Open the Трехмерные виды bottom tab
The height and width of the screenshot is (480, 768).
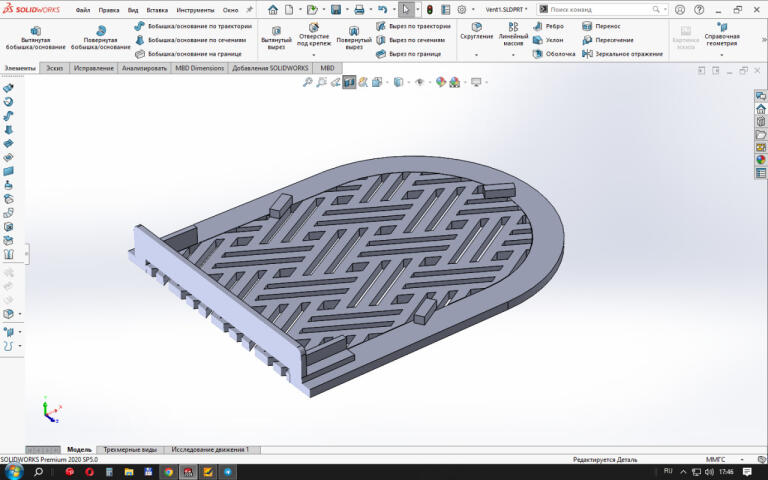coord(130,450)
